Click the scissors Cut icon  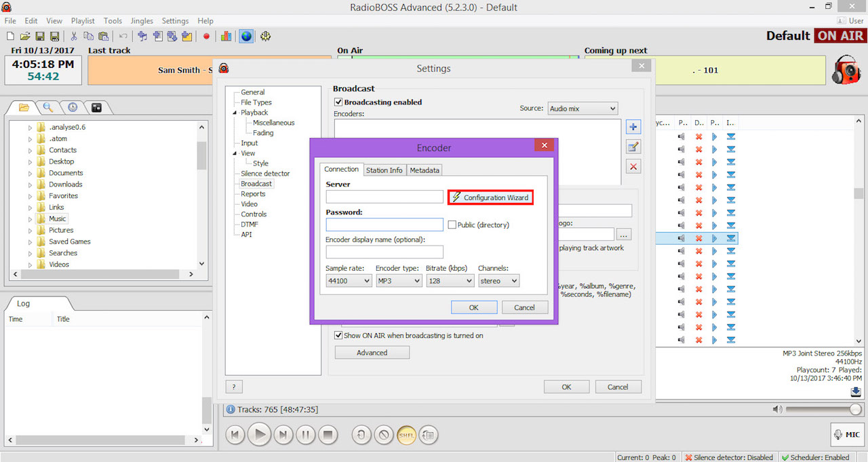[x=74, y=36]
